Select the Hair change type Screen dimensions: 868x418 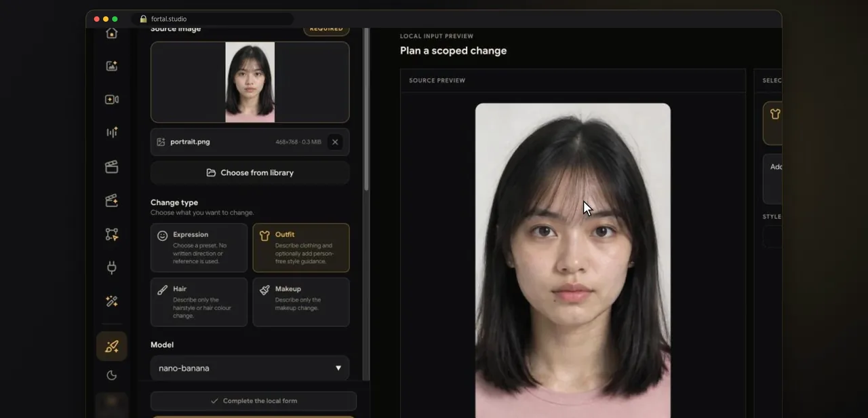point(199,302)
